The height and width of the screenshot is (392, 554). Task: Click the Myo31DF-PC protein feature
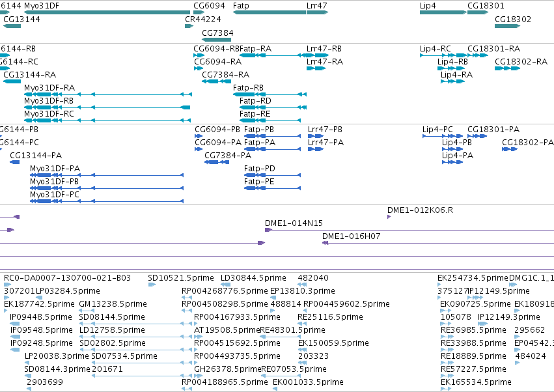[x=107, y=201]
